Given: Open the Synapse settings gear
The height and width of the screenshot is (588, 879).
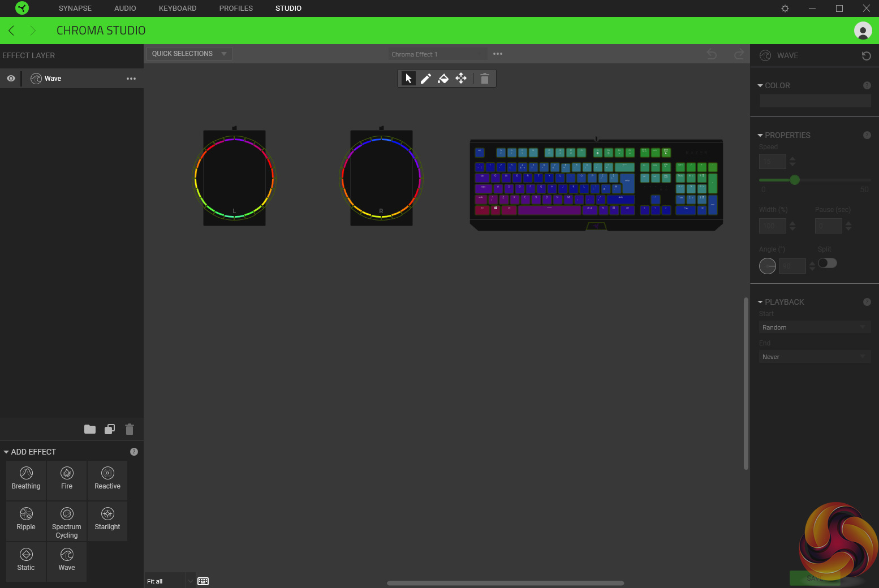Looking at the screenshot, I should coord(785,8).
